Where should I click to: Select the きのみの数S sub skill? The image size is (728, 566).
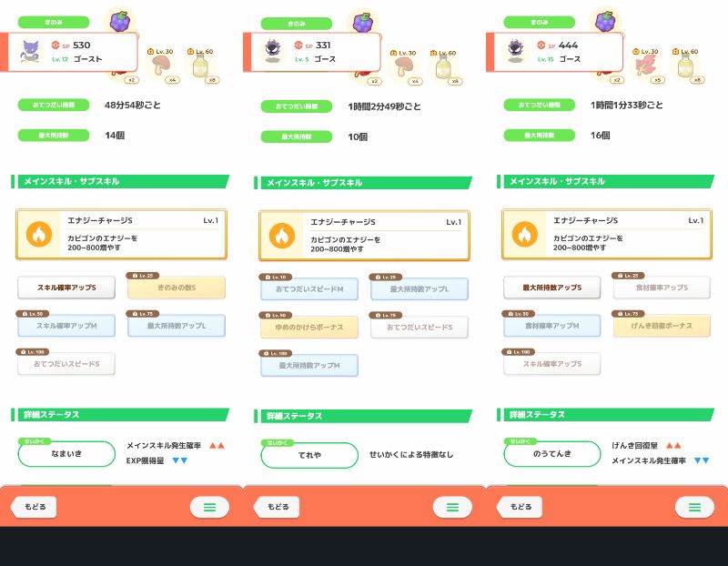[x=177, y=288]
